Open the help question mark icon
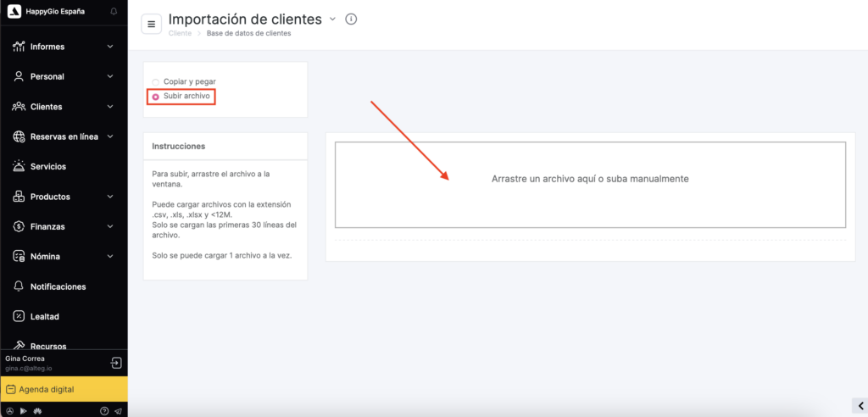This screenshot has height=417, width=868. coord(104,411)
